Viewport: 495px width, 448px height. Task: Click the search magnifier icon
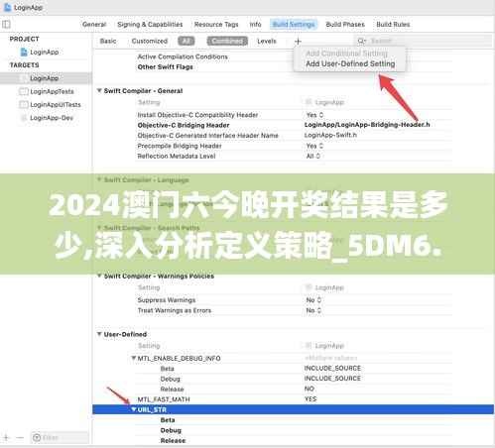coord(362,41)
